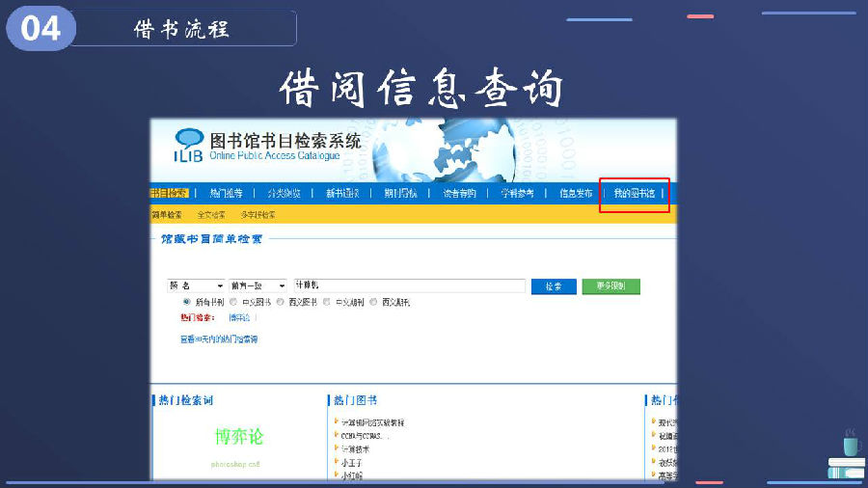Open the 分类浏览 navigation item

pyautogui.click(x=284, y=194)
